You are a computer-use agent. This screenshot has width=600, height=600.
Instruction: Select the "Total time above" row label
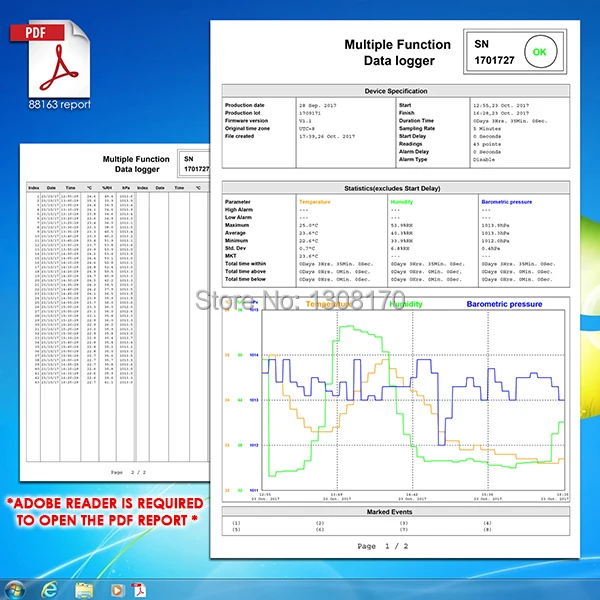click(x=245, y=271)
